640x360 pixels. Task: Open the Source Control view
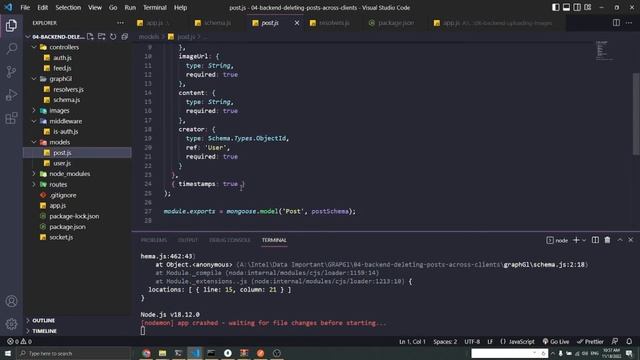[11, 72]
